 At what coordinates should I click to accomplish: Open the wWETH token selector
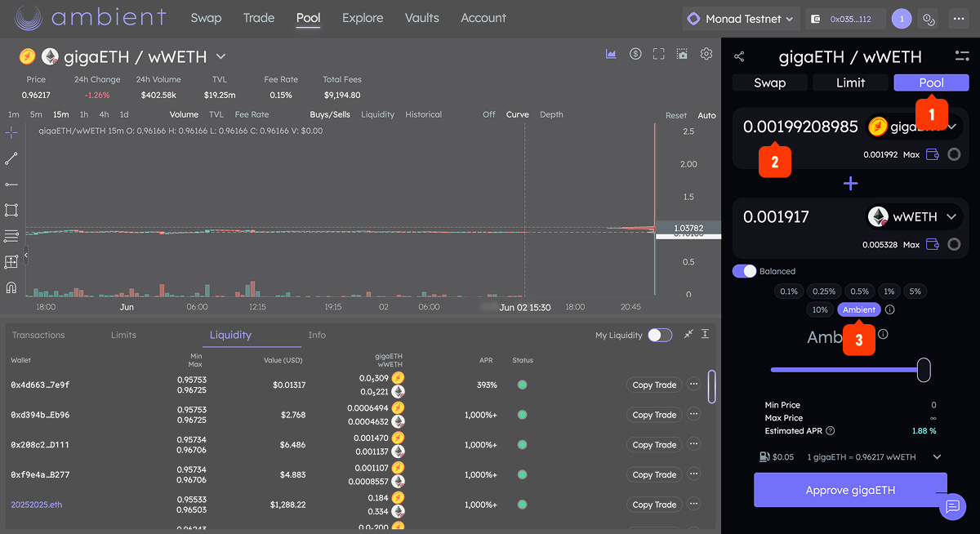click(x=915, y=217)
